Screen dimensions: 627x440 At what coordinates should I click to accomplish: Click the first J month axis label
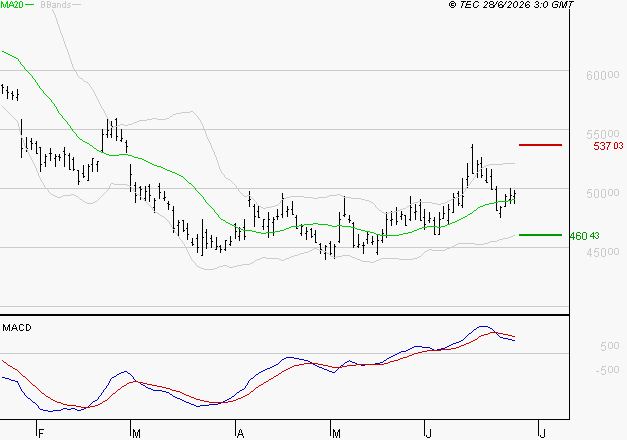pos(429,434)
